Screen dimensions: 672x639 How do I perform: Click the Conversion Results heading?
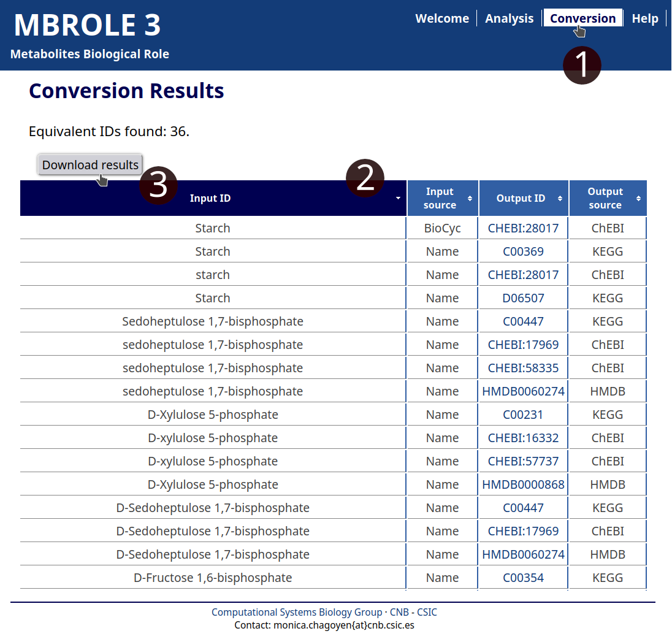[126, 91]
